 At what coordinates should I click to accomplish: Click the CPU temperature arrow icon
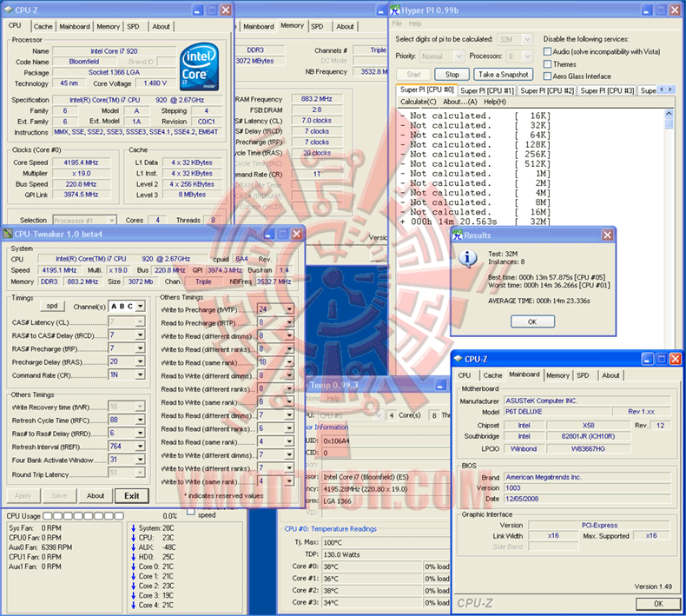tap(133, 538)
